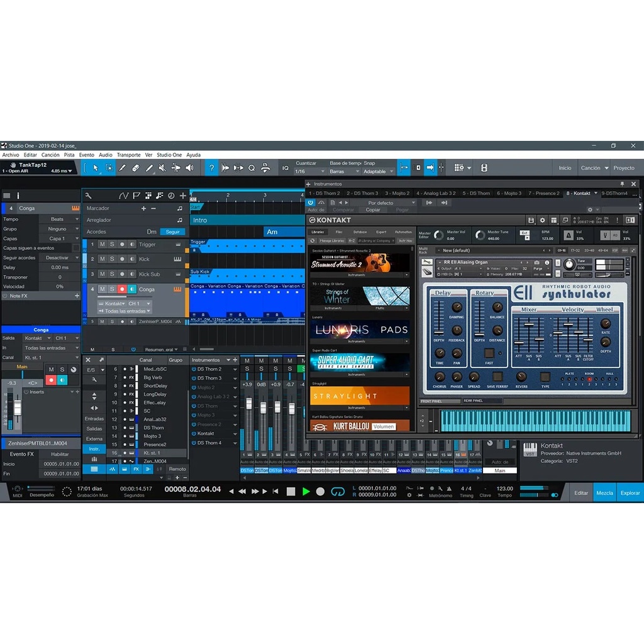644x644 pixels.
Task: Add a track with the plus icon
Action: (183, 196)
